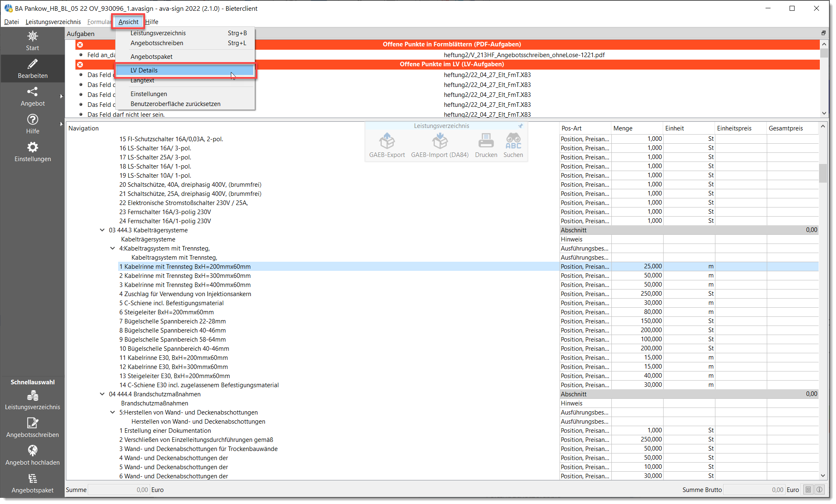Viewport: 836px width, 504px height.
Task: Click the Gesamtpreis column header
Action: [x=792, y=128]
